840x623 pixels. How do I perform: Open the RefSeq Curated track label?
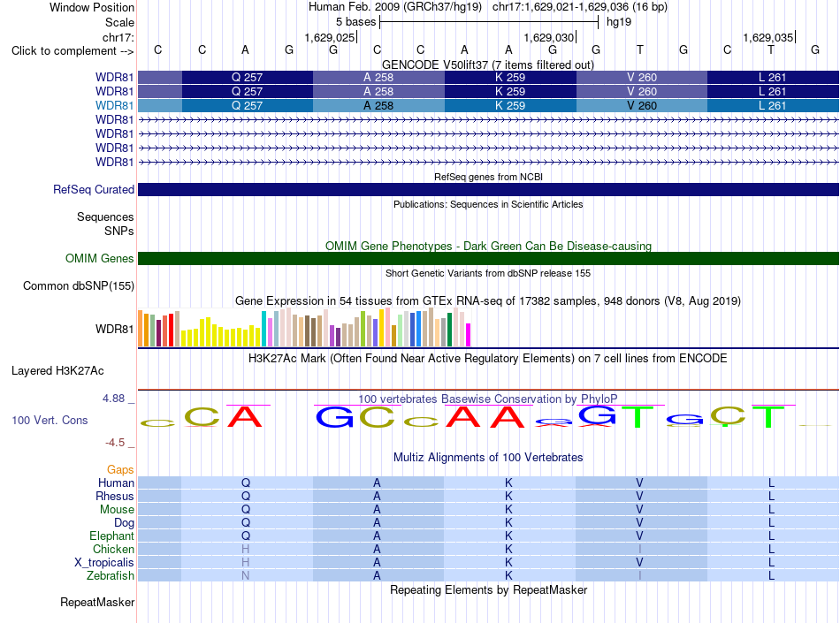pos(93,189)
